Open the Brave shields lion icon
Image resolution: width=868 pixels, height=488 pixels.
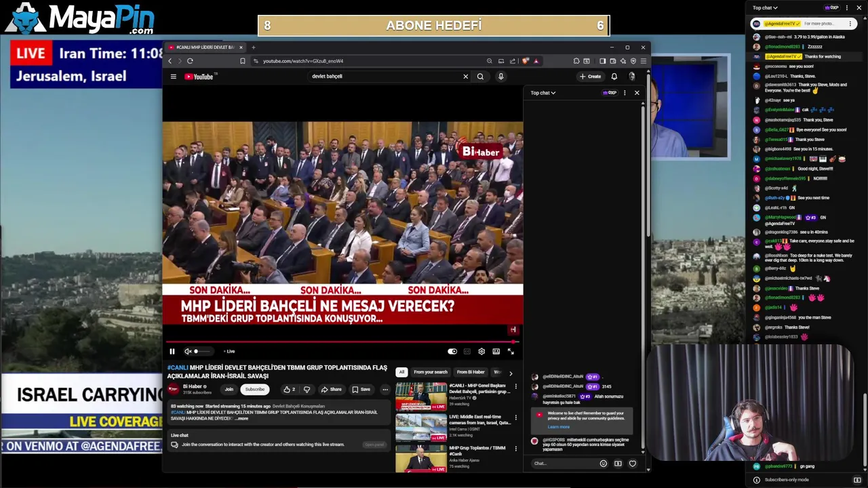tap(525, 61)
